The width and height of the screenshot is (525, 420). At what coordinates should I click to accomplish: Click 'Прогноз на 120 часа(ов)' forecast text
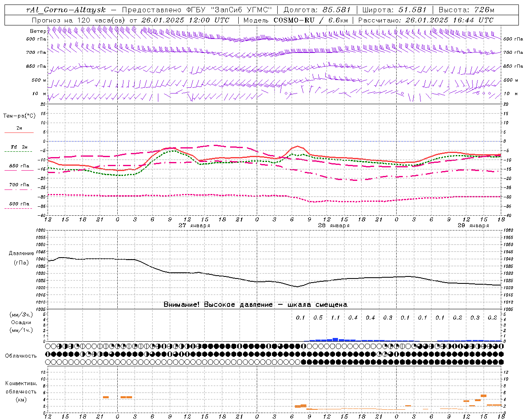point(79,20)
